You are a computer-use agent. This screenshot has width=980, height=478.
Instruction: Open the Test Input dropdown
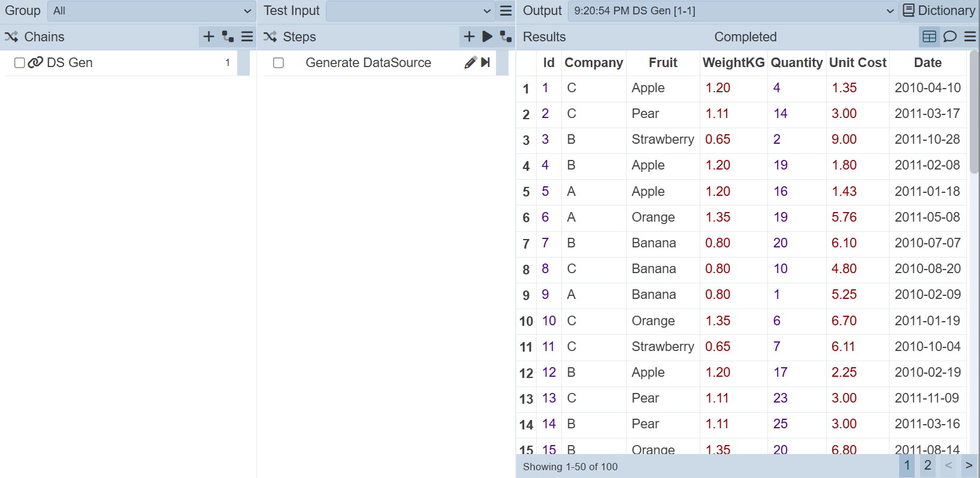[x=410, y=11]
